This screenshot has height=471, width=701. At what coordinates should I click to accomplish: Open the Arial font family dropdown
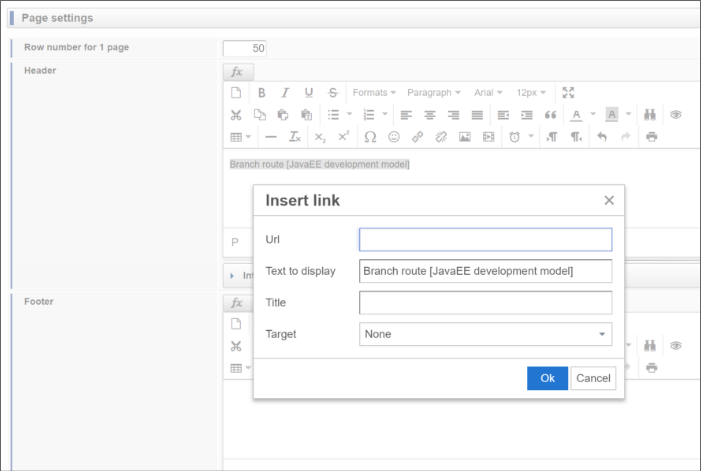(488, 92)
